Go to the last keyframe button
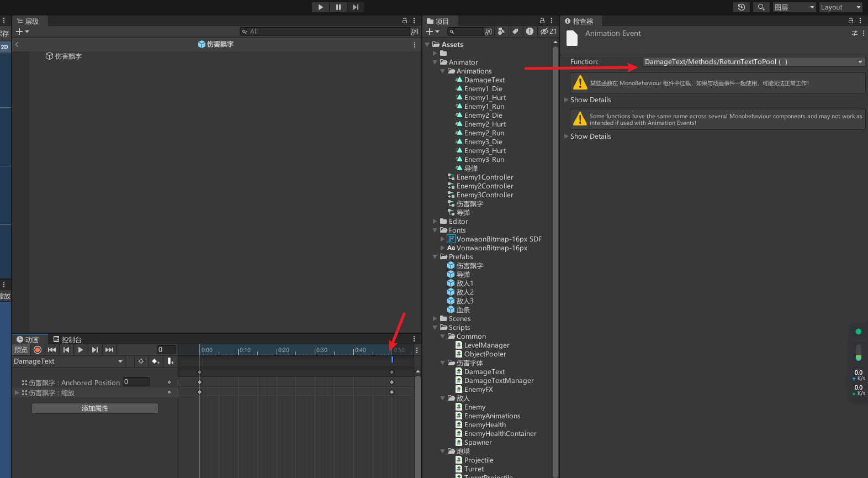The height and width of the screenshot is (478, 868). click(109, 350)
